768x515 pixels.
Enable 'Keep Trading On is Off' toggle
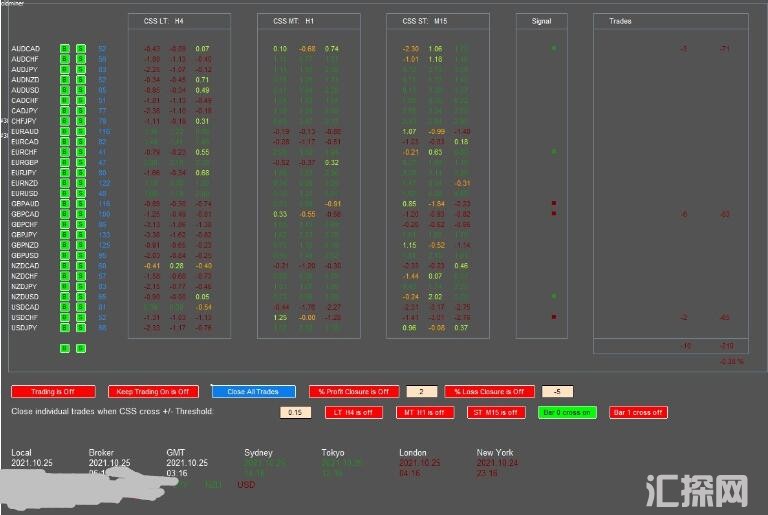click(x=151, y=391)
